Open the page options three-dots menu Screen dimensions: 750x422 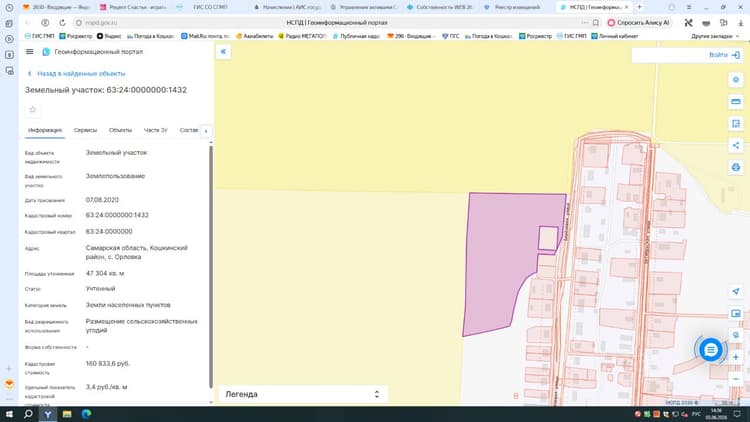[585, 22]
